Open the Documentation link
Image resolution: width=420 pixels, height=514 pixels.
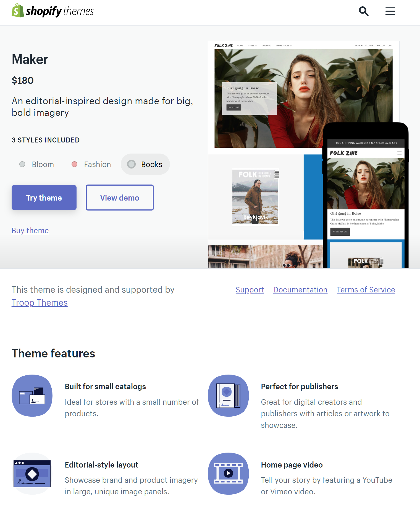coord(300,290)
